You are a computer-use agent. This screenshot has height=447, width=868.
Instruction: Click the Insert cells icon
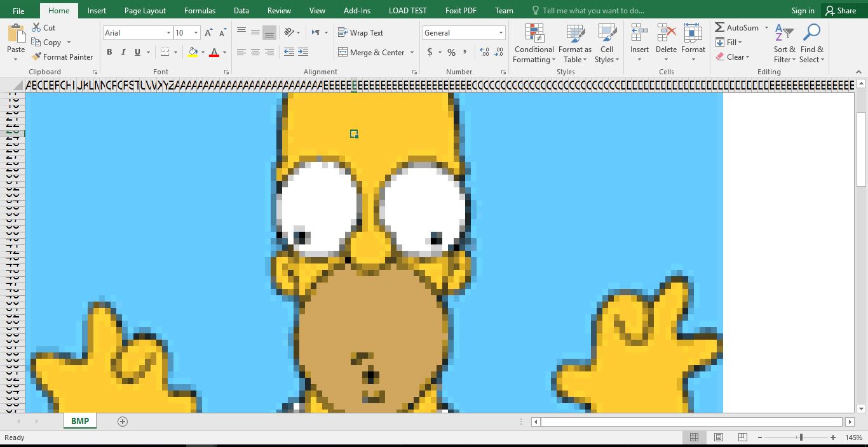pyautogui.click(x=639, y=34)
